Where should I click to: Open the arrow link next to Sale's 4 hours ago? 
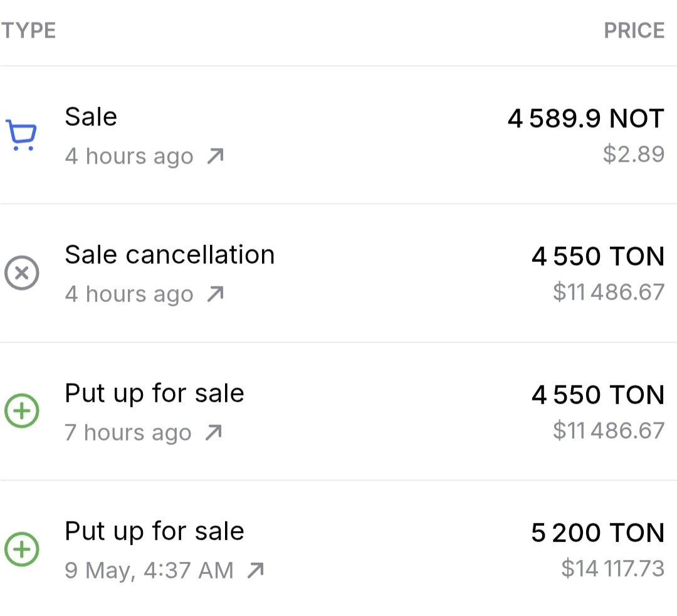coord(215,156)
